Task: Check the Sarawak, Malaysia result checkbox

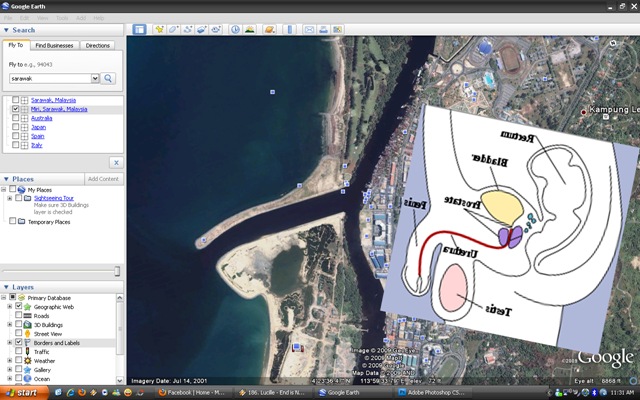Action: coord(16,100)
